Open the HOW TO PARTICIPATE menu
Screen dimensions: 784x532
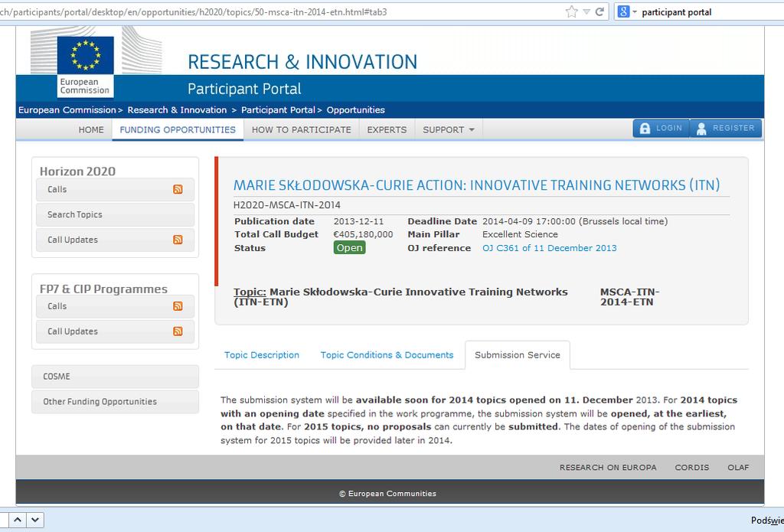(x=302, y=130)
